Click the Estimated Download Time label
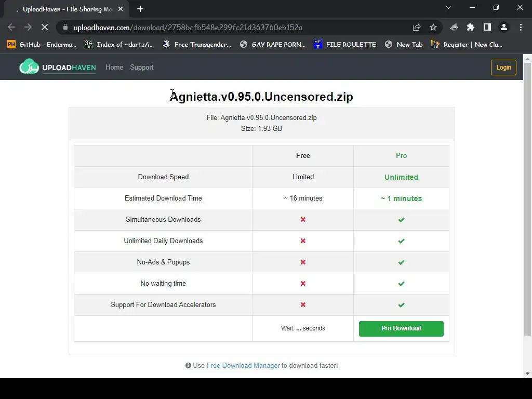 (163, 198)
